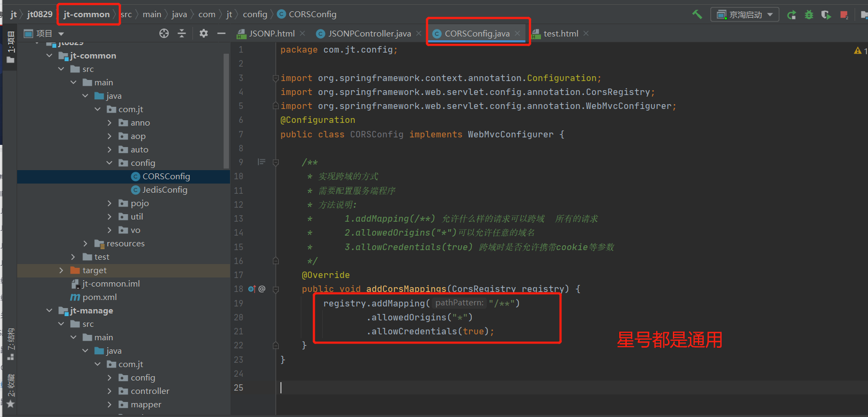
Task: Collapse the config package under jt-common
Action: point(109,163)
